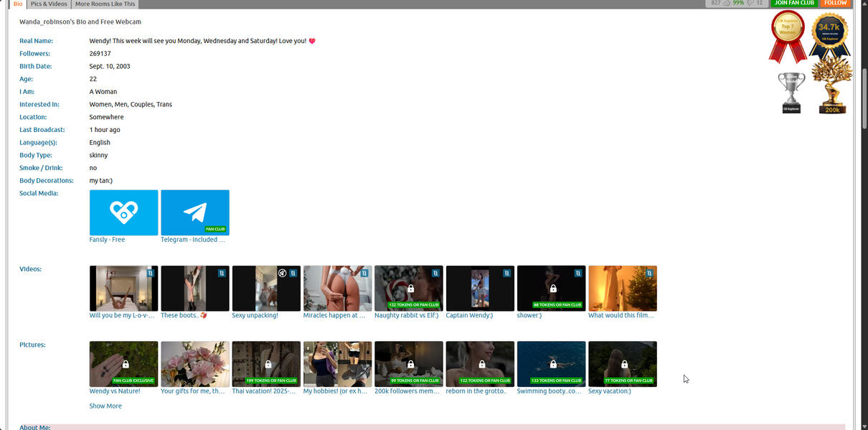This screenshot has height=430, width=868.
Task: Click the lock icon on Wendy vs Nature picture
Action: click(x=126, y=364)
